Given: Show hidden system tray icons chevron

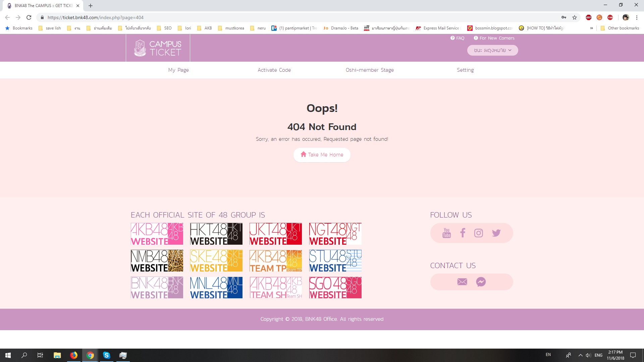Looking at the screenshot, I should [x=581, y=355].
